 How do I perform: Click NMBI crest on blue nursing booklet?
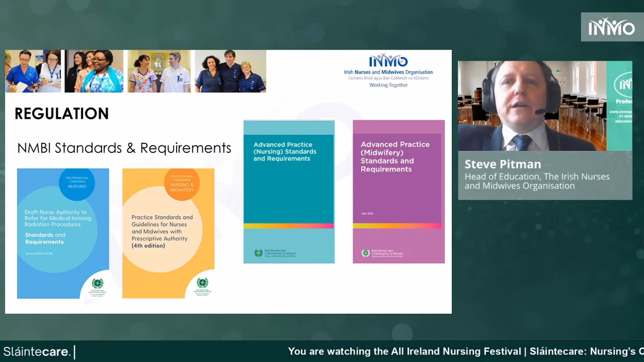click(97, 283)
